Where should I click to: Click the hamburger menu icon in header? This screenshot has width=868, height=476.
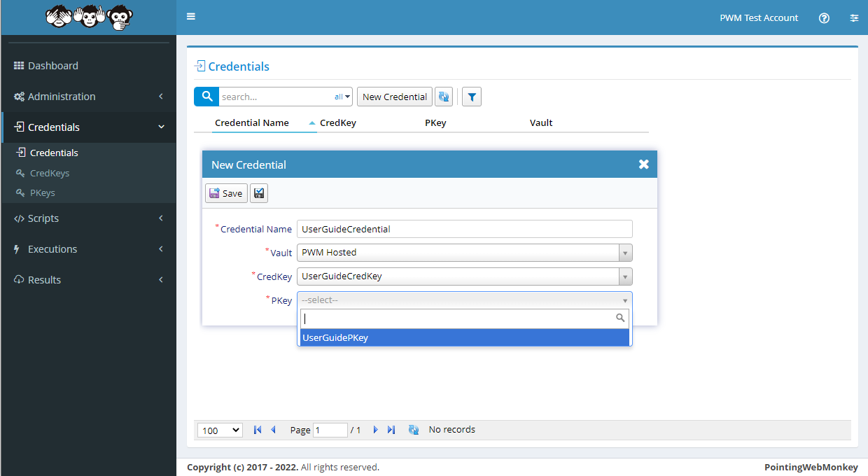pyautogui.click(x=191, y=17)
